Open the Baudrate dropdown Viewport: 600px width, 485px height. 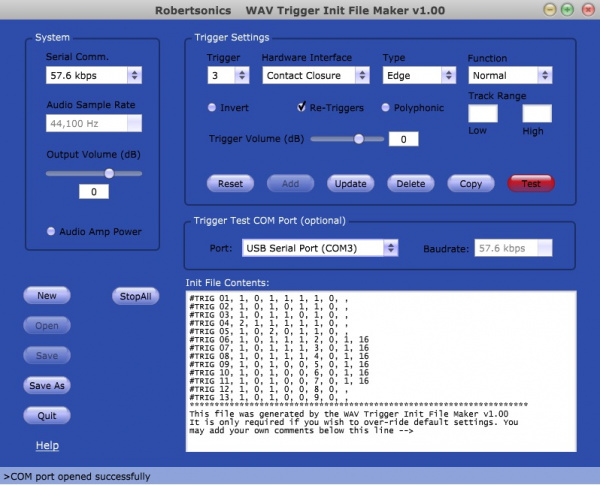(513, 248)
